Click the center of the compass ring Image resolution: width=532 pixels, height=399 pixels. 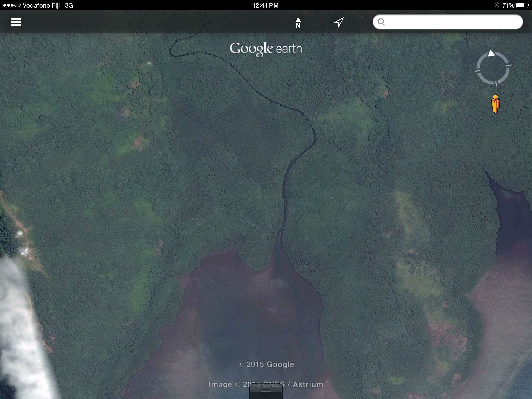[493, 68]
